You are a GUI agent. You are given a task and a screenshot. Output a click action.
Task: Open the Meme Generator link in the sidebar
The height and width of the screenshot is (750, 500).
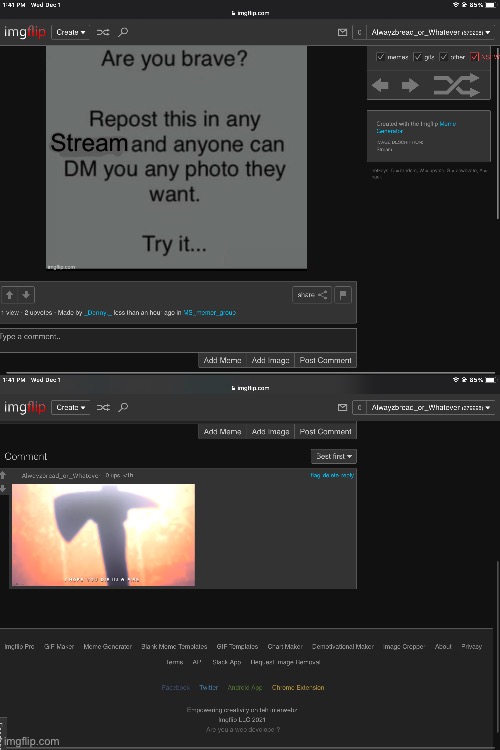[416, 127]
